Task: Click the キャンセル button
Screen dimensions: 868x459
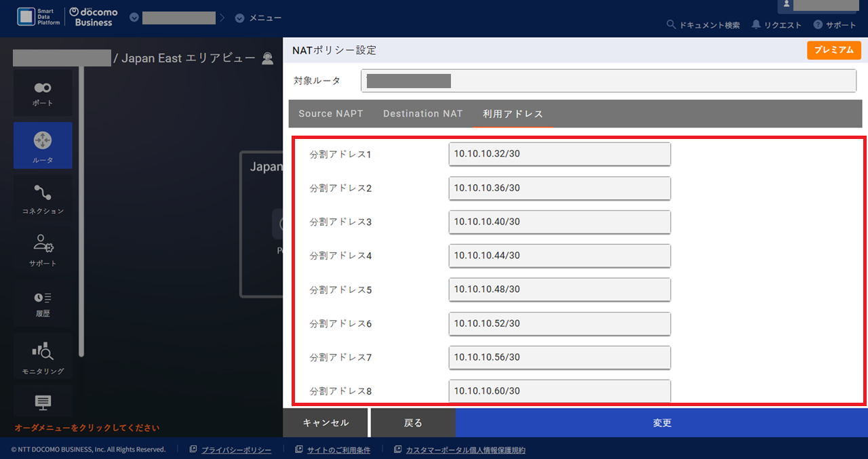Action: coord(325,423)
